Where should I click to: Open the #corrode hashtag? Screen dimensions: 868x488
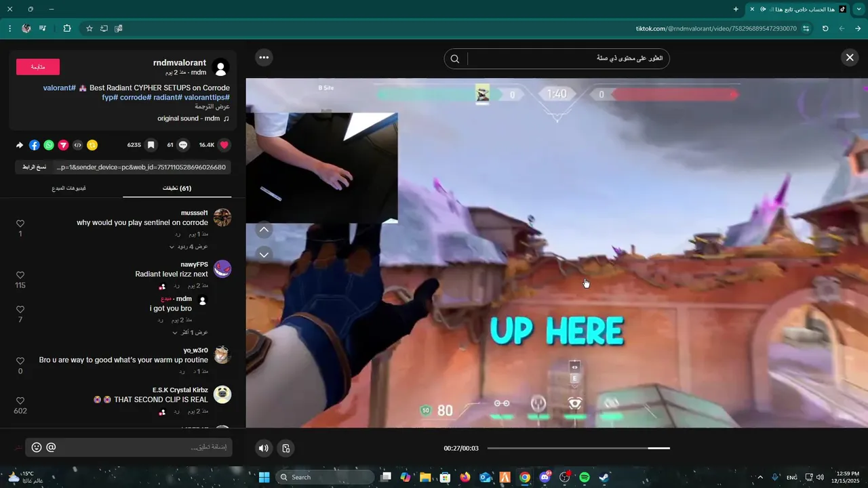pos(136,98)
